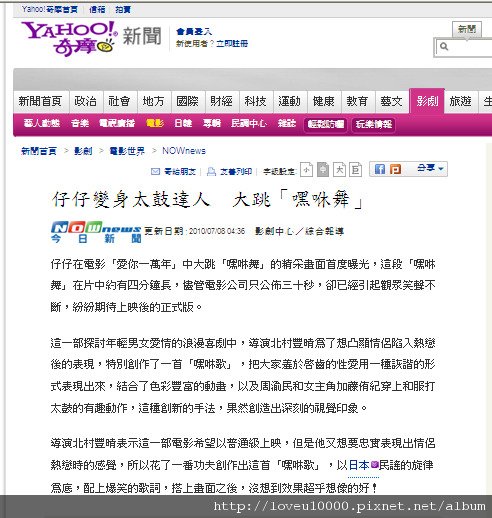Click the 新聞 search category tab
This screenshot has width=492, height=518.
click(x=467, y=29)
